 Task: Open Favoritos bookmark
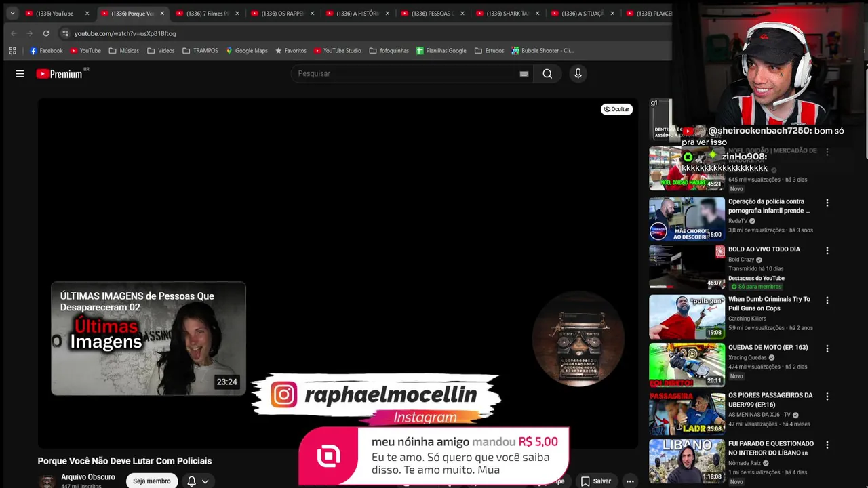[290, 51]
